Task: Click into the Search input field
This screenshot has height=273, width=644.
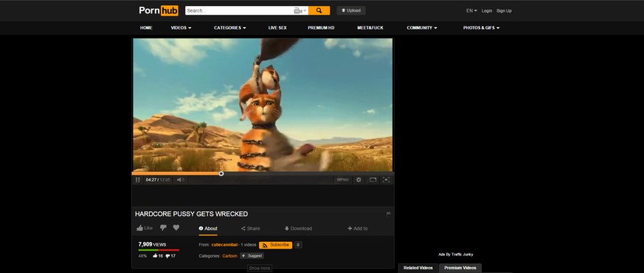Action: (x=240, y=10)
